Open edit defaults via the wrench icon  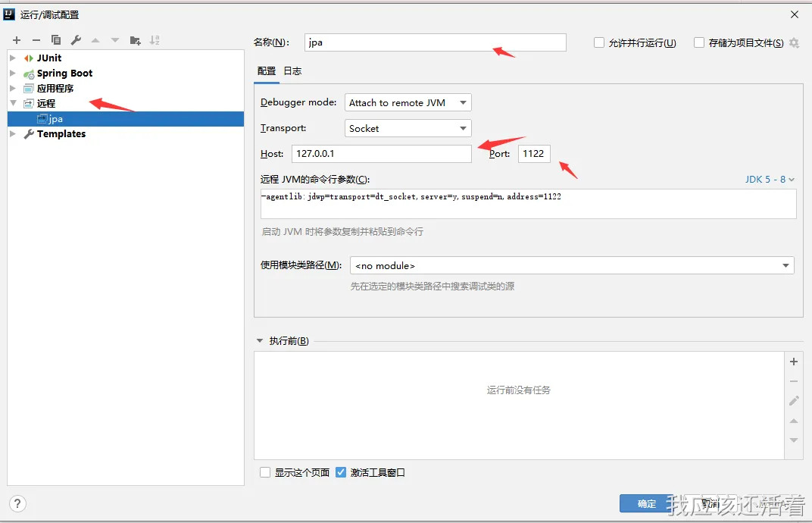(x=76, y=40)
